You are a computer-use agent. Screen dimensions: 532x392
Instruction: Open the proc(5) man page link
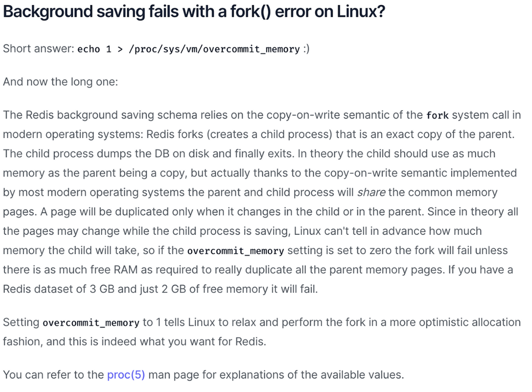(x=126, y=375)
